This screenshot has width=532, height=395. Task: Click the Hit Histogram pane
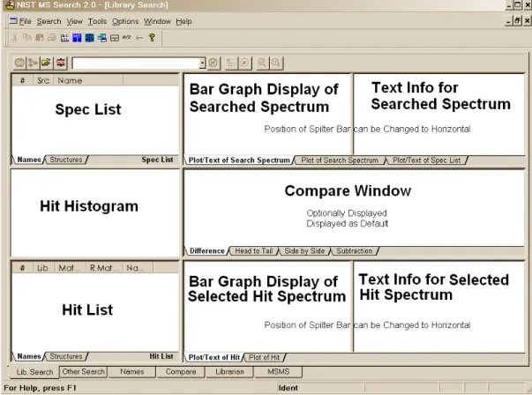[95, 212]
